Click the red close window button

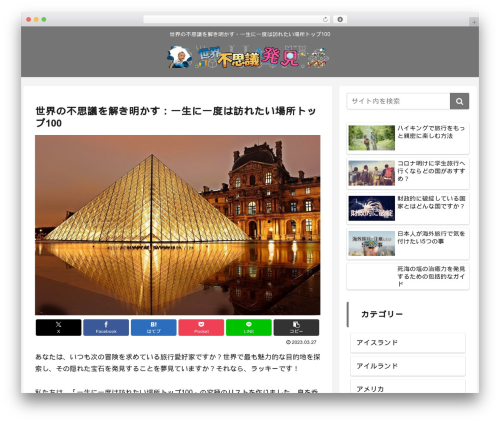[x=29, y=20]
